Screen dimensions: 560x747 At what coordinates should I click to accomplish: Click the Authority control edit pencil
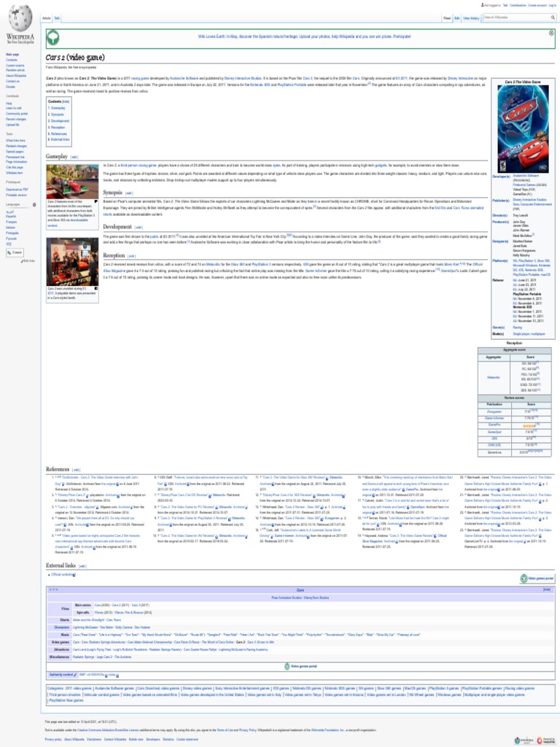click(x=75, y=675)
